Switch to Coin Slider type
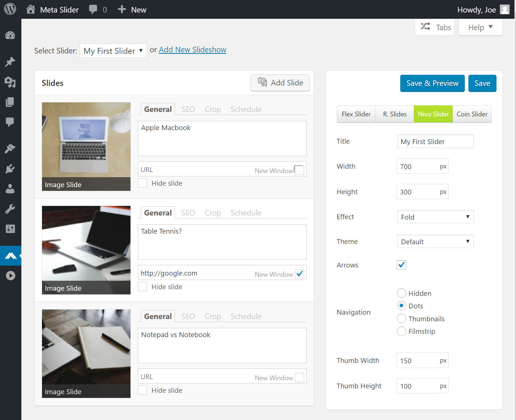516x420 pixels. click(x=472, y=114)
